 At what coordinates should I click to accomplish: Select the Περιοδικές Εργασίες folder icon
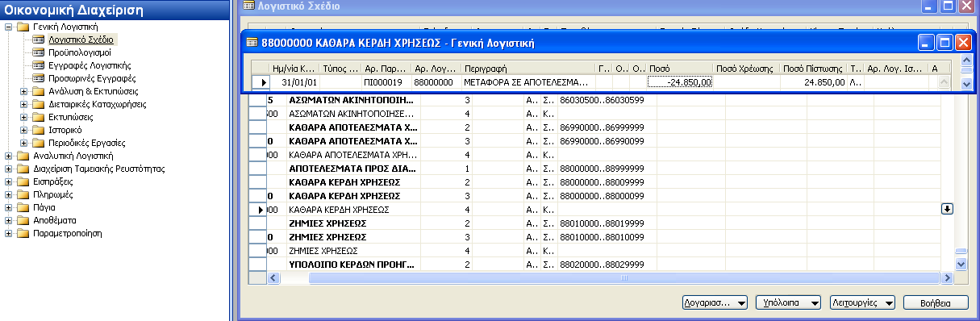pyautogui.click(x=39, y=143)
